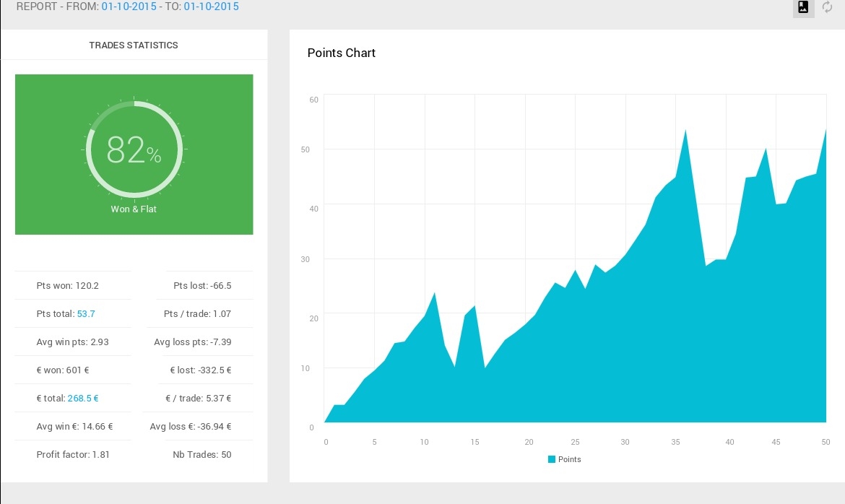This screenshot has height=504, width=845.
Task: Click the save report image icon
Action: click(x=803, y=7)
